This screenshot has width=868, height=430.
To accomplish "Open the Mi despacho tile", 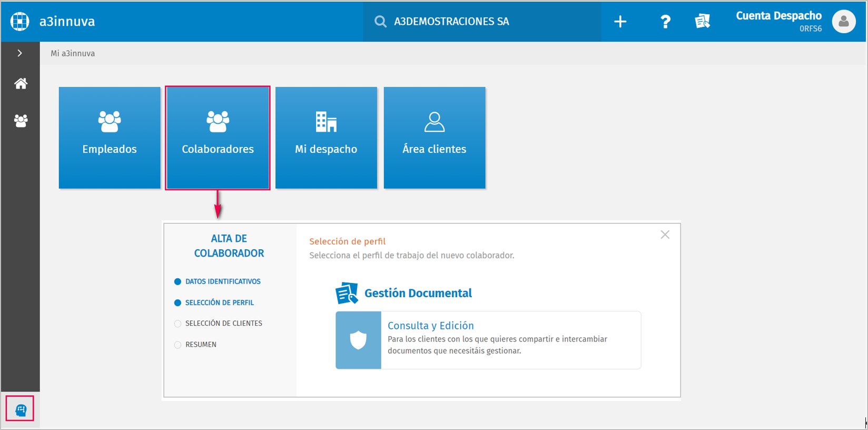I will (x=326, y=138).
